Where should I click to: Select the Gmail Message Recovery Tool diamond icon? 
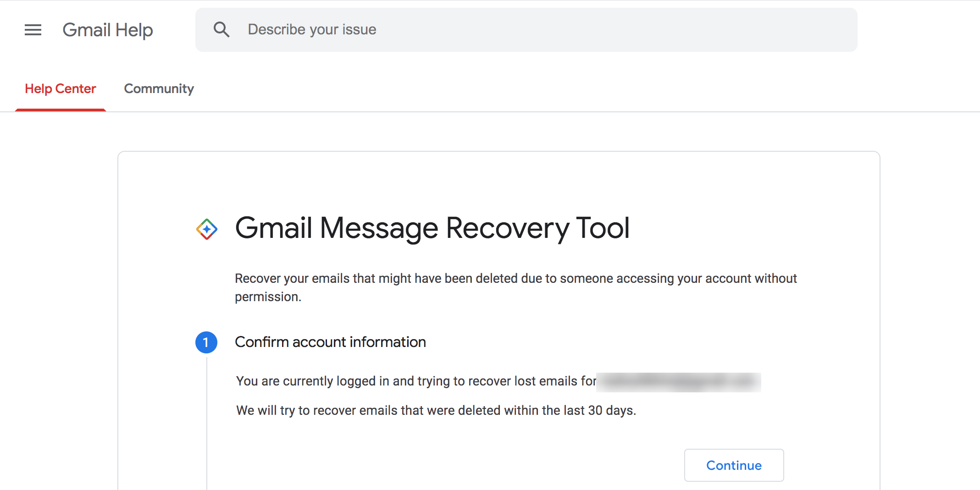(206, 228)
